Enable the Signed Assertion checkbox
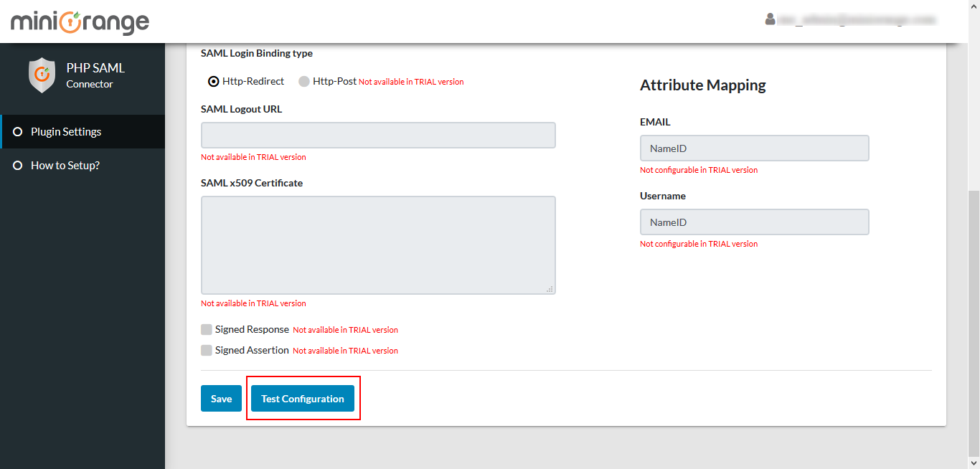The height and width of the screenshot is (469, 980). coord(207,351)
